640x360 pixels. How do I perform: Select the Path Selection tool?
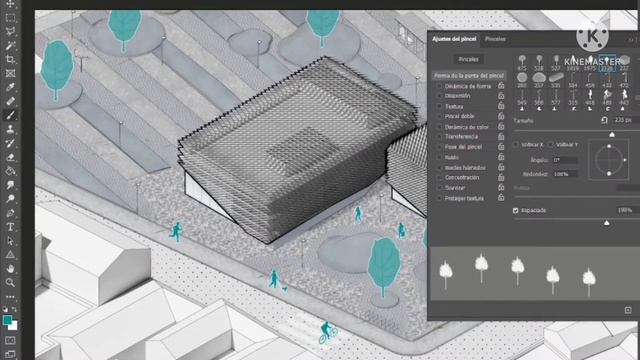point(10,241)
